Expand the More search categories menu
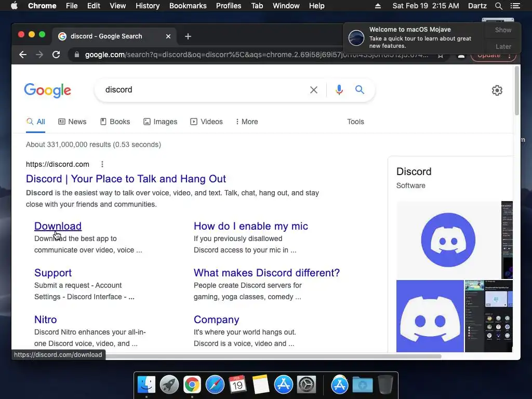This screenshot has height=399, width=532. tap(247, 122)
